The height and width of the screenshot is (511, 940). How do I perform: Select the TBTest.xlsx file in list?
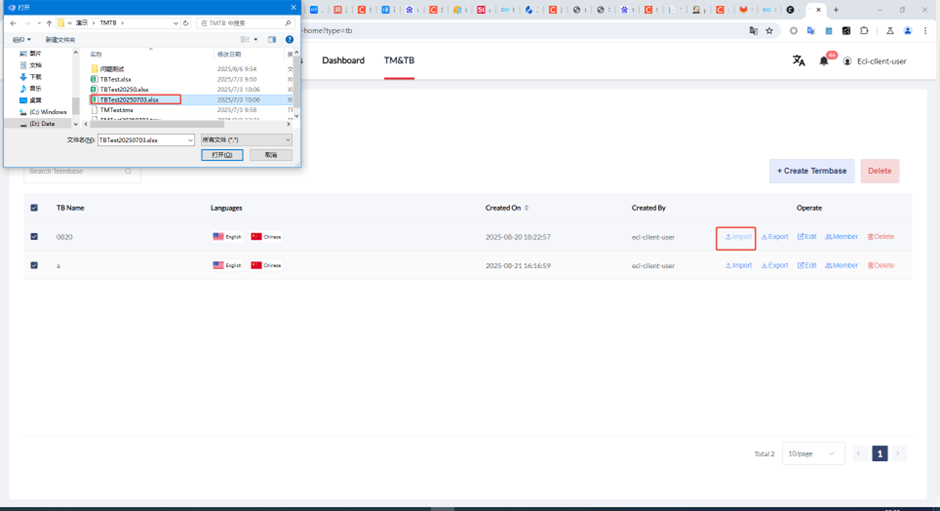coord(115,79)
